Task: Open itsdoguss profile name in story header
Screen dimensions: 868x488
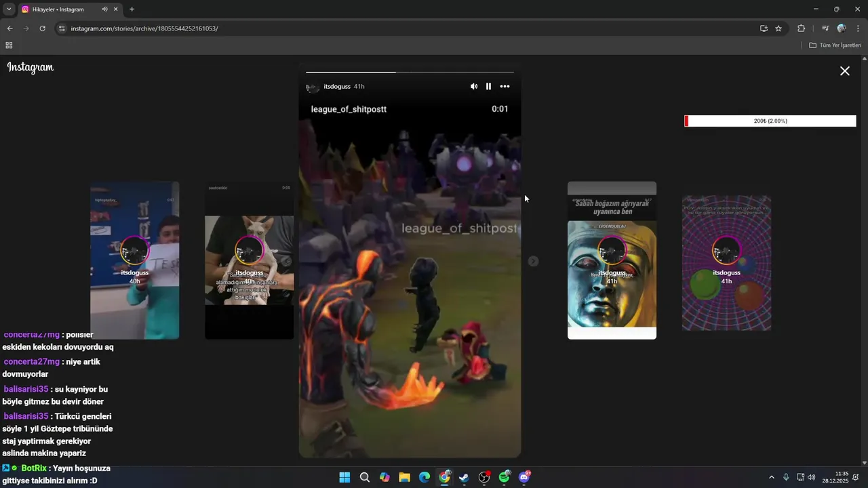Action: [337, 87]
